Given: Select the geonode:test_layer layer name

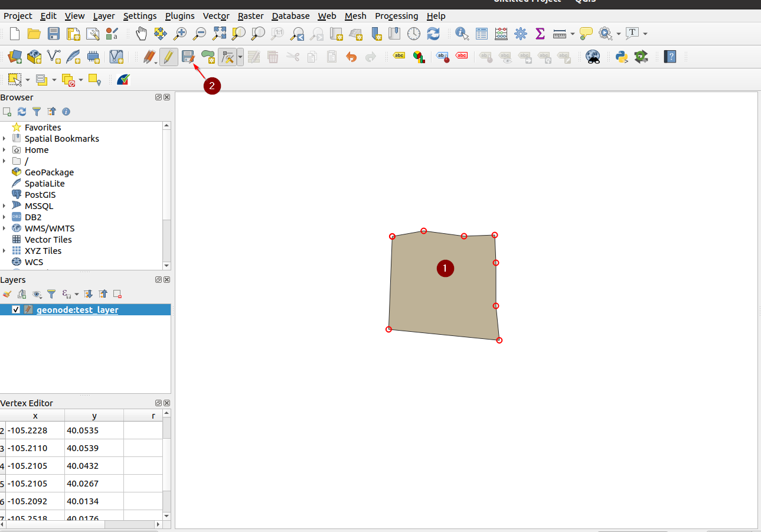Looking at the screenshot, I should [x=77, y=310].
